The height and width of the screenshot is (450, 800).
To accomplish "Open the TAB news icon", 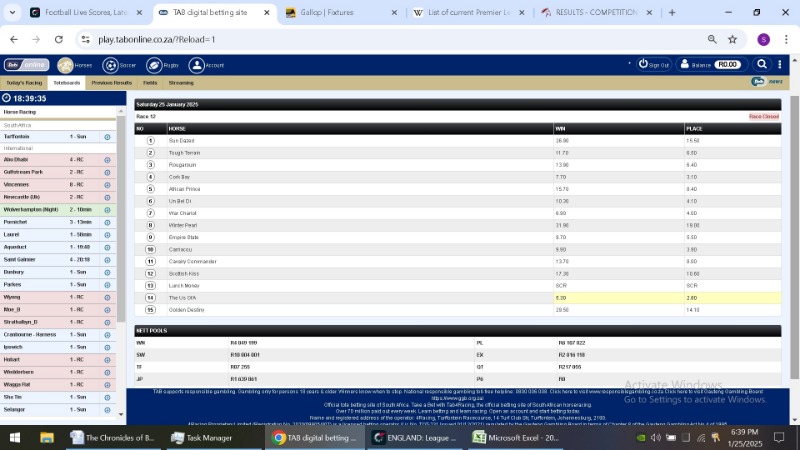I will 765,82.
